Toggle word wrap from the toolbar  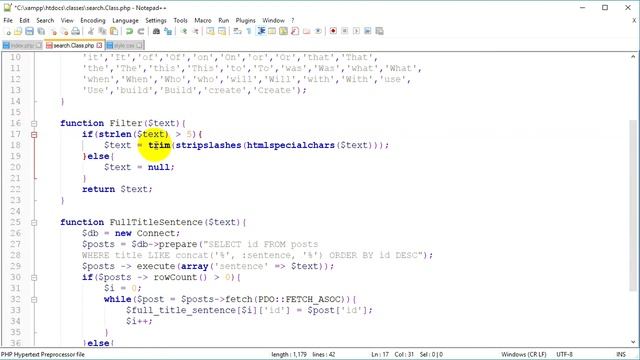pos(237,31)
